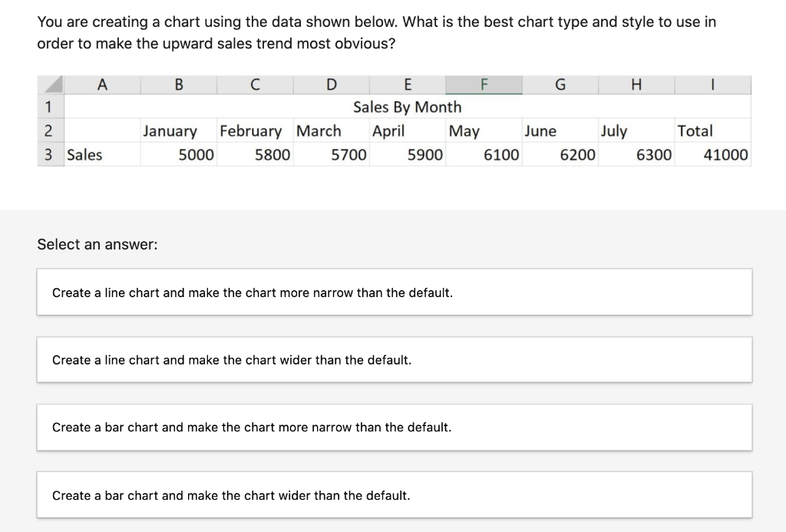
Task: Select column D header
Action: coord(331,84)
